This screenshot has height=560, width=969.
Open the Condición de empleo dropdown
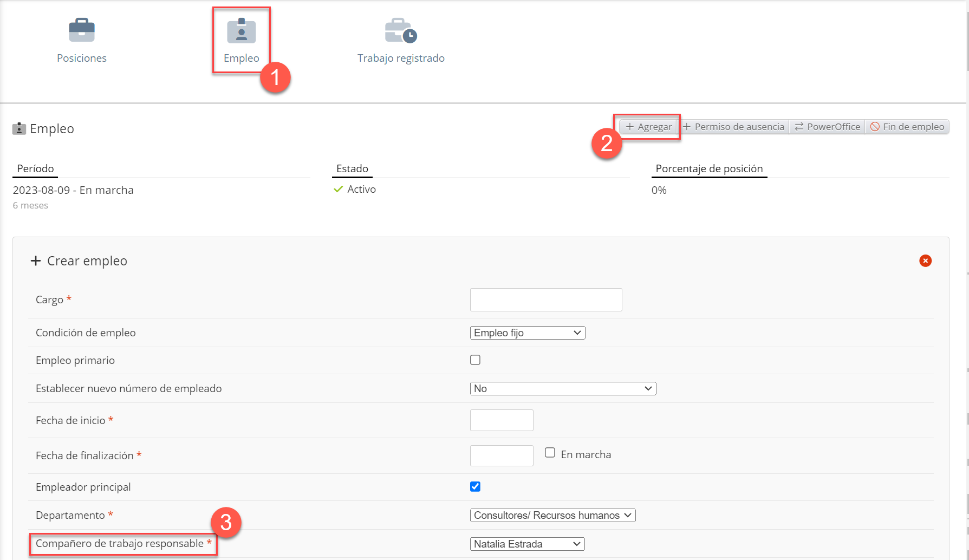(527, 333)
